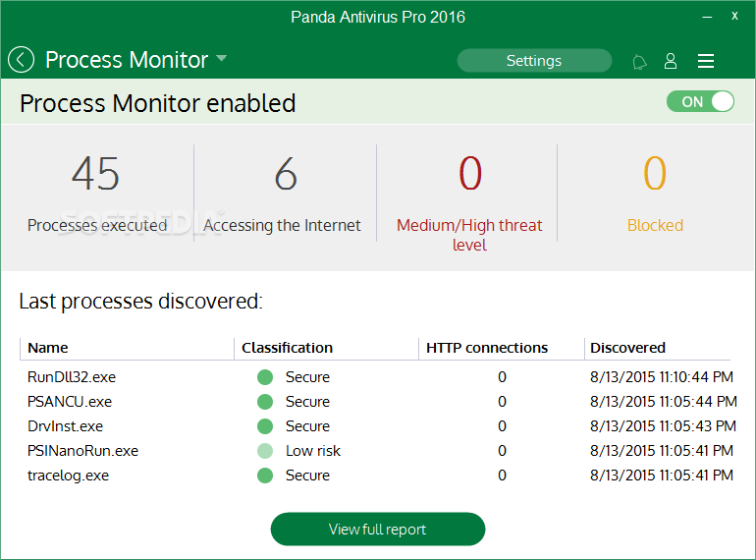
Task: Select the PSINanoRun.exe process row
Action: (378, 451)
